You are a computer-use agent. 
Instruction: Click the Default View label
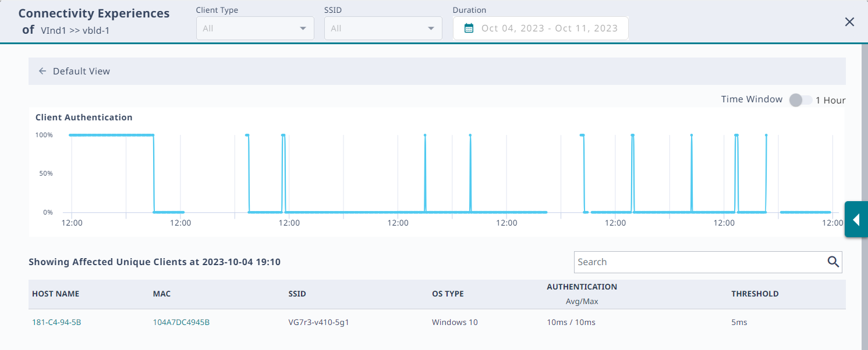(x=82, y=72)
